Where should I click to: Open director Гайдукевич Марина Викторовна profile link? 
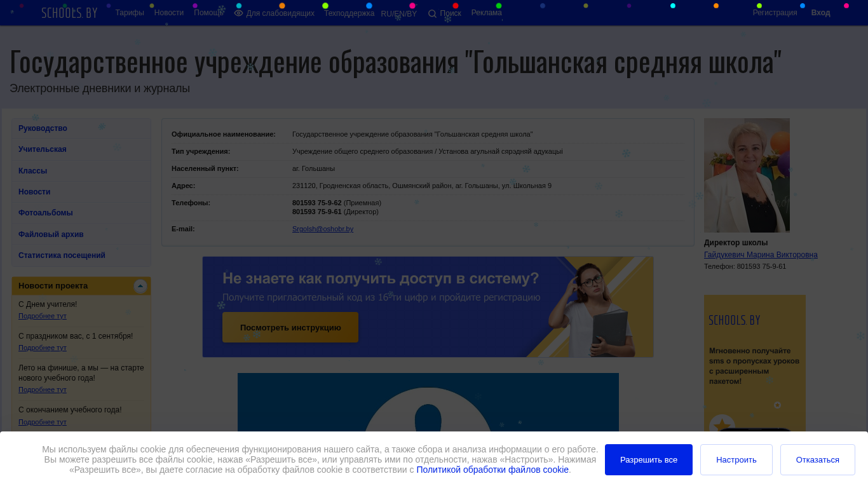tap(761, 255)
